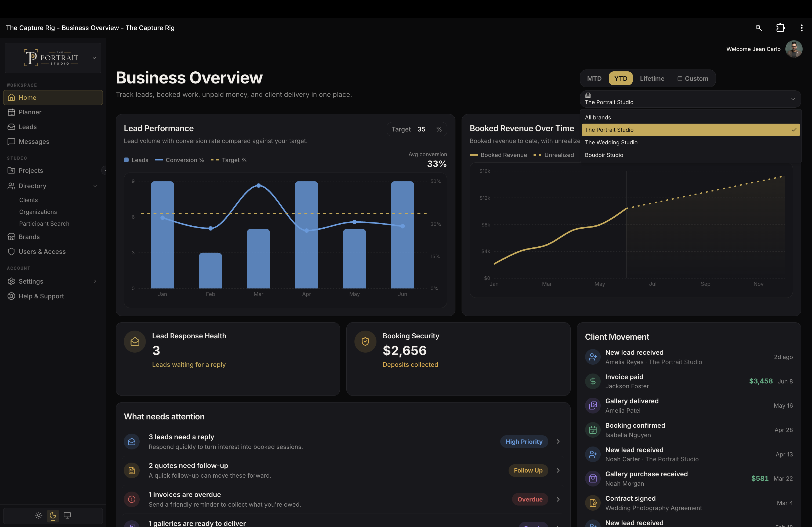812x527 pixels.
Task: Click the Directory people icon
Action: coord(11,186)
